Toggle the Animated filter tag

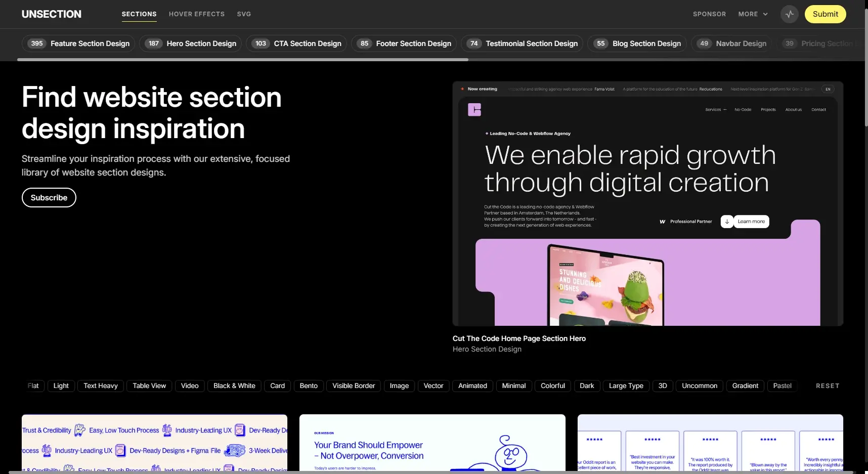click(x=472, y=386)
